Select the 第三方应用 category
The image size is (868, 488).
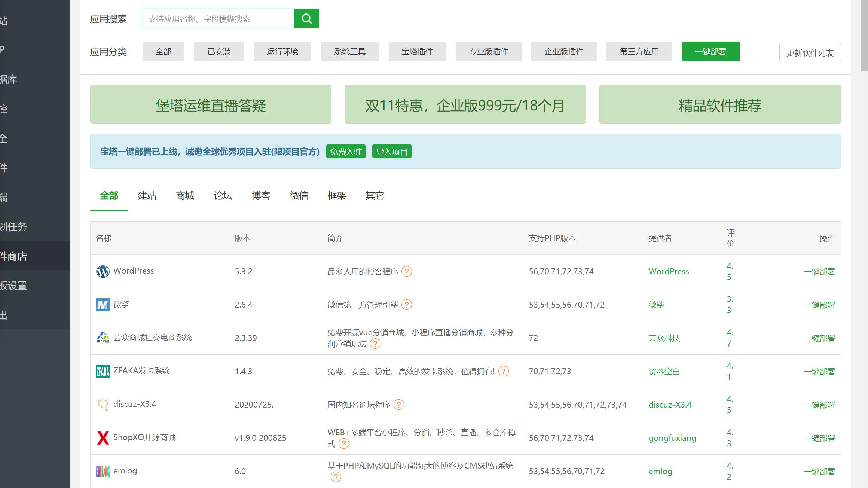[x=639, y=51]
